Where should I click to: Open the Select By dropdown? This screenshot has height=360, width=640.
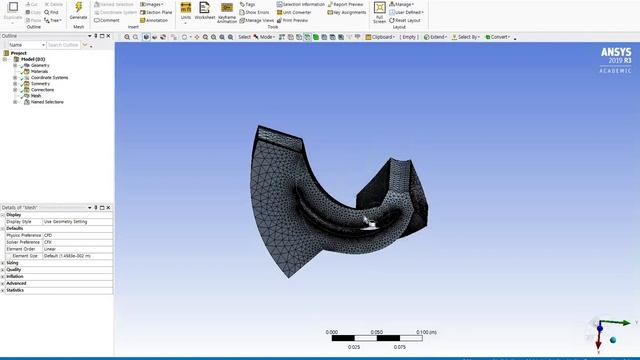466,37
